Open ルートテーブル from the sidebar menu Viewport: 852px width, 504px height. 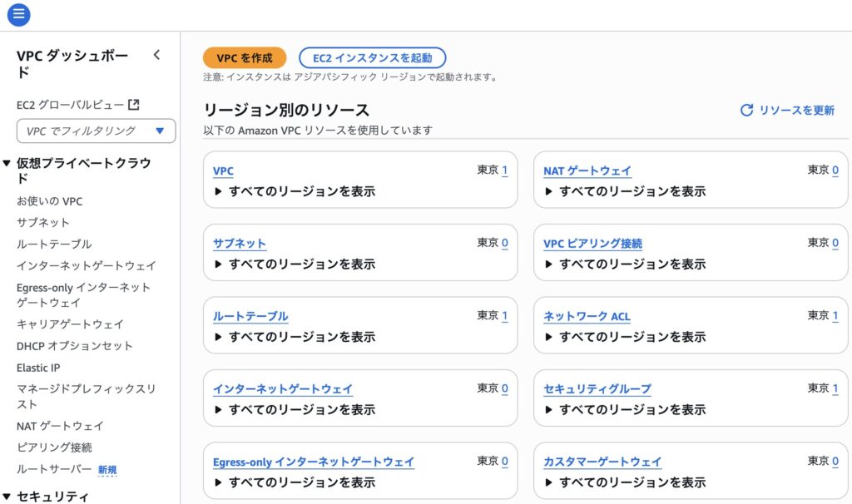coord(54,244)
